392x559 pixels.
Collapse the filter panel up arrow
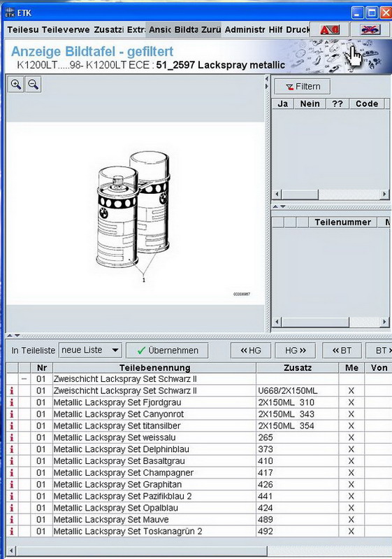coord(275,207)
